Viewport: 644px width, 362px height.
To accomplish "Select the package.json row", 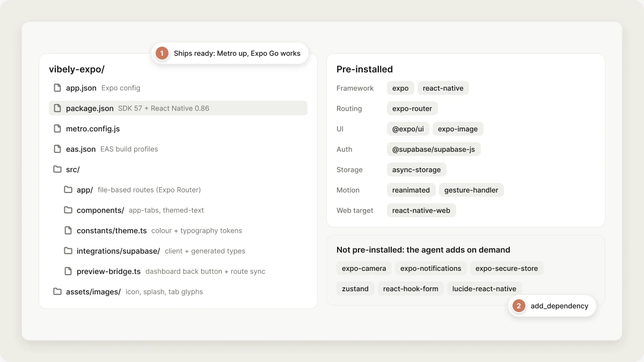I will click(178, 108).
